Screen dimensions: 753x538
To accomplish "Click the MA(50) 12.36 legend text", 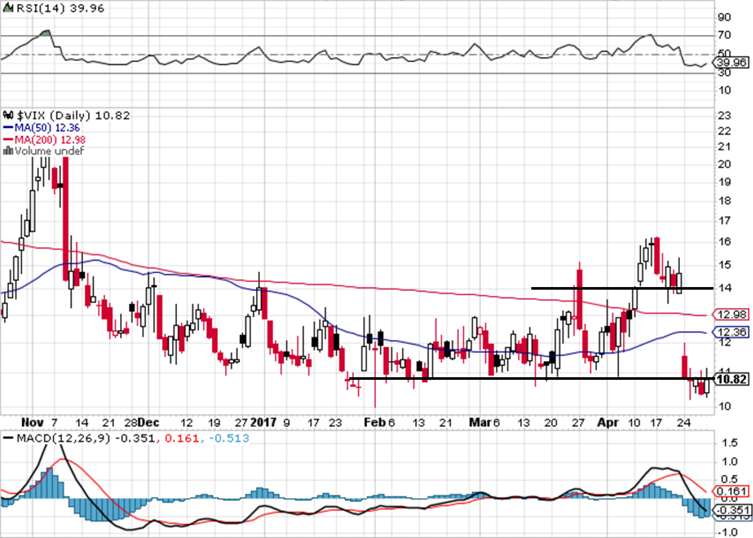I will tap(45, 128).
